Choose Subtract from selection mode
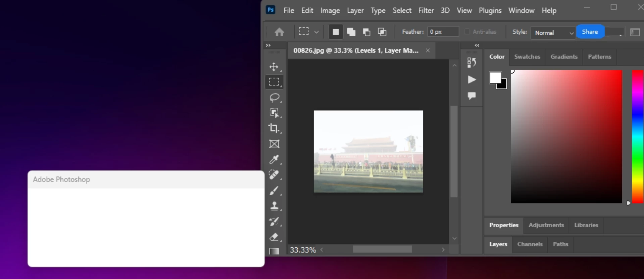 pos(366,32)
